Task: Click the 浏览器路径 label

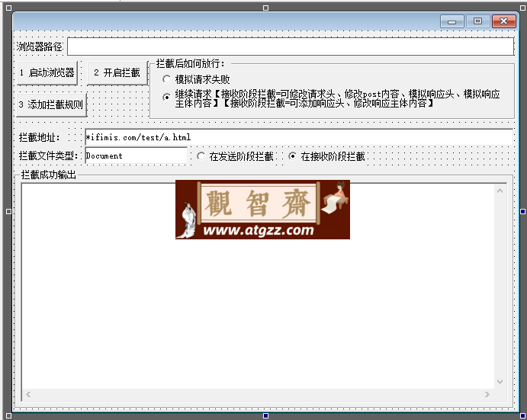Action: [40, 46]
